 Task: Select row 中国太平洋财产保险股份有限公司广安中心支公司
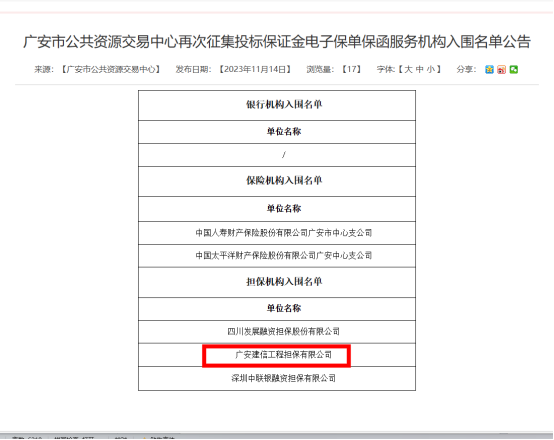point(277,256)
